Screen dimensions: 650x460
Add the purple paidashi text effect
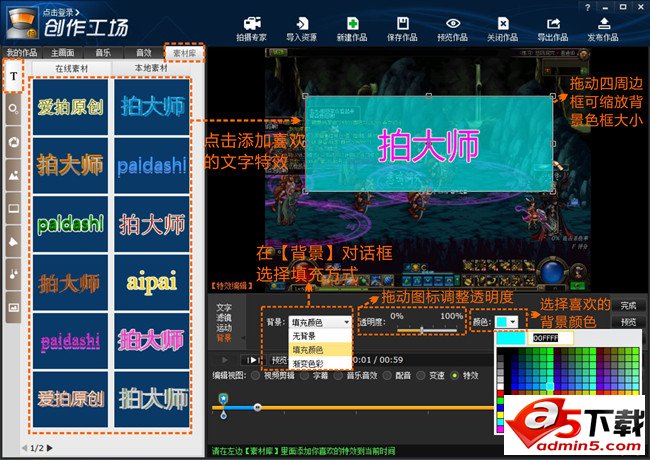[x=70, y=341]
